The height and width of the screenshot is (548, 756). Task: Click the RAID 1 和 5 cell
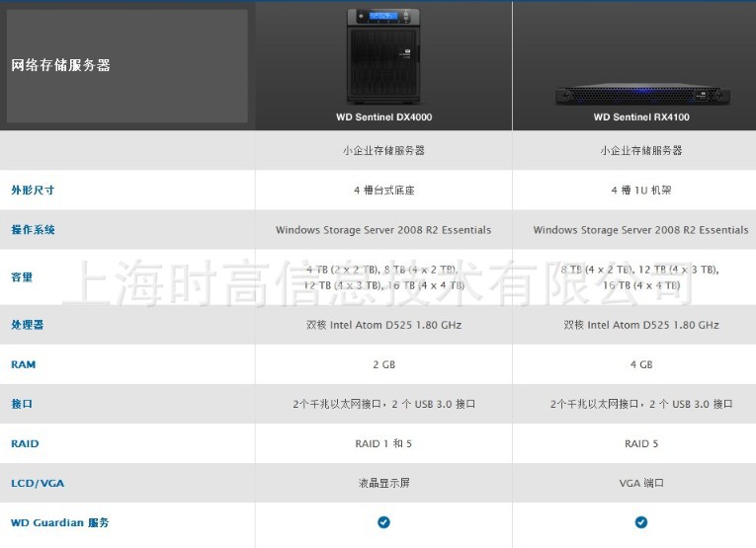383,443
